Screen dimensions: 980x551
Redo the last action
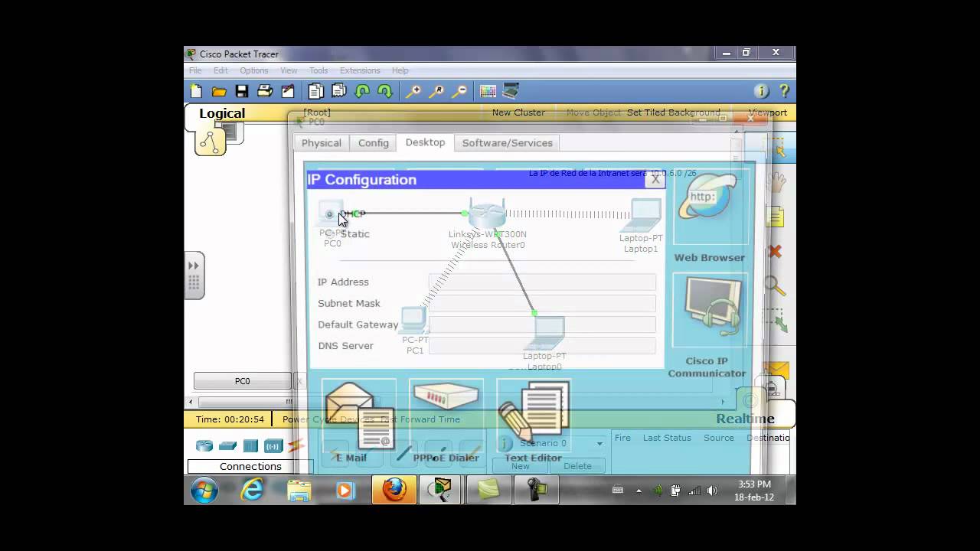click(385, 91)
